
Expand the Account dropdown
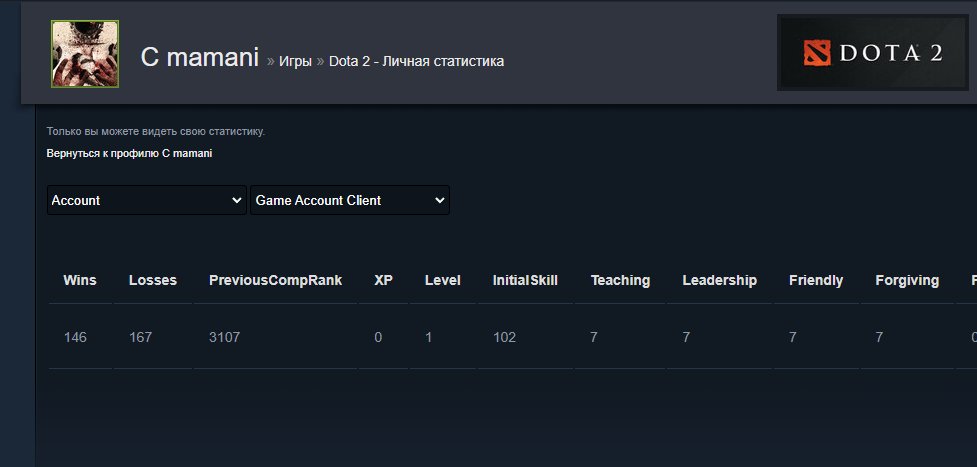pos(146,200)
